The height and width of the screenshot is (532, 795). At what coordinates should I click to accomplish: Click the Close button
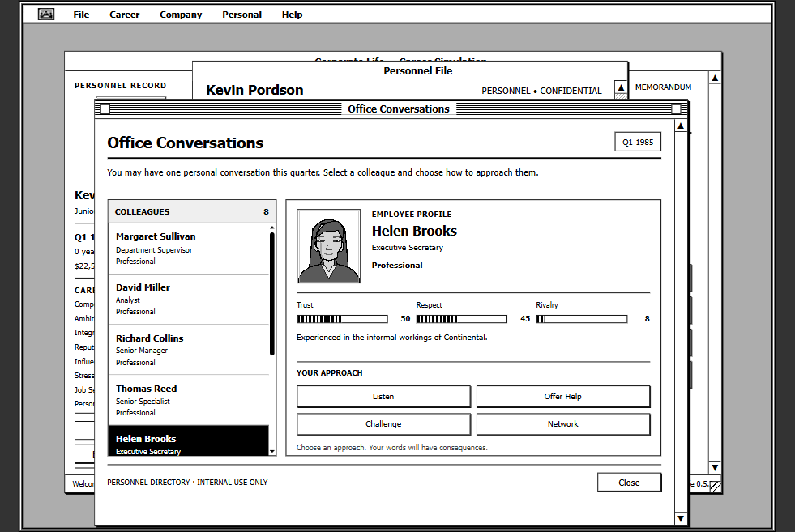coord(629,483)
